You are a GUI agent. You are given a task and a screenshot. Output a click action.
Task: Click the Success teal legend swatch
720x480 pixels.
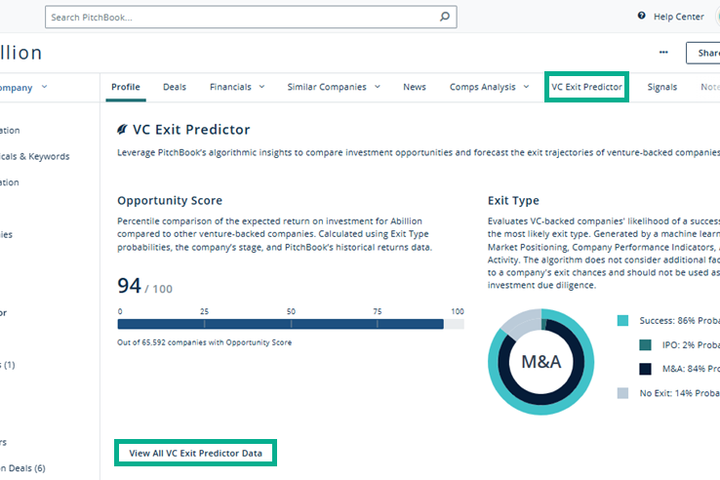tap(623, 321)
